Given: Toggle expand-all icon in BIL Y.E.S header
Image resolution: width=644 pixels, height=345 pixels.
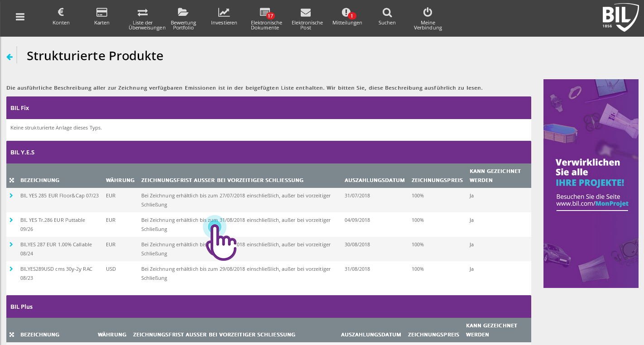Looking at the screenshot, I should 12,180.
